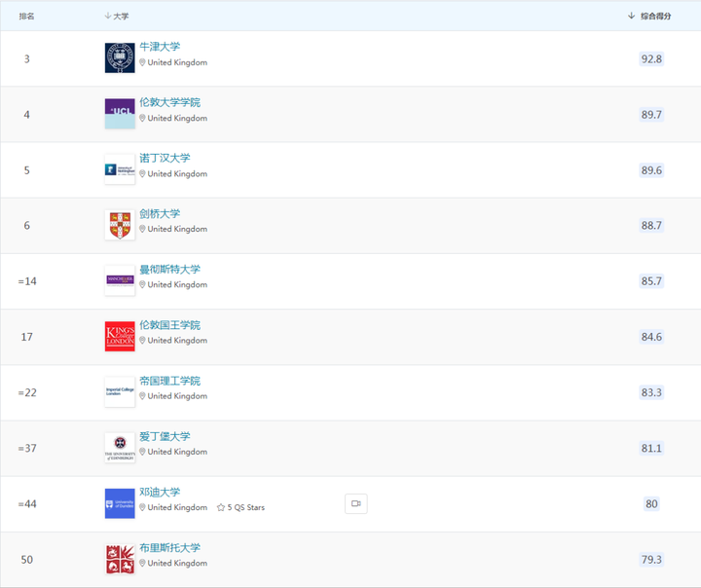
Task: Open the 剑桥大学 link
Action: click(160, 214)
